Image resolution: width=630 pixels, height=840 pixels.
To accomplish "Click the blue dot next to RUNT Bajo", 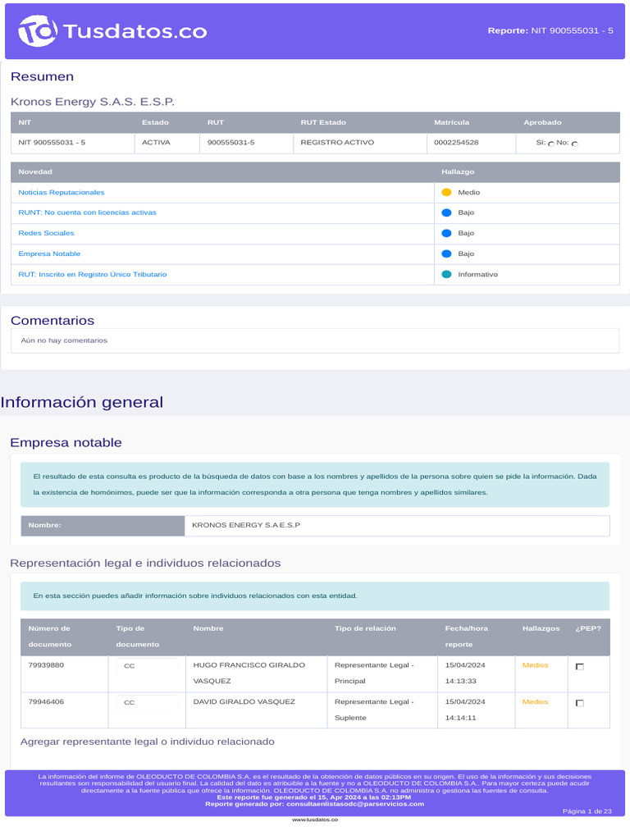I will (446, 212).
